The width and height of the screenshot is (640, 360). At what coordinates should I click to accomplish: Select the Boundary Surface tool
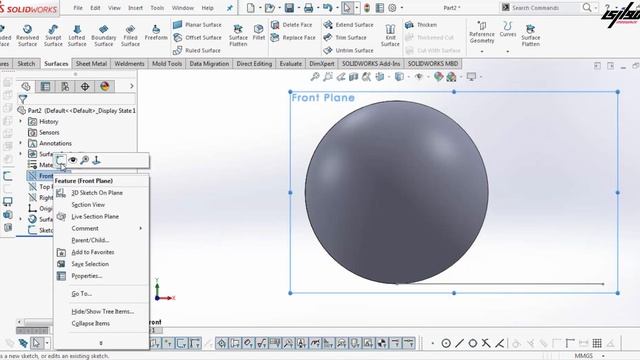104,35
